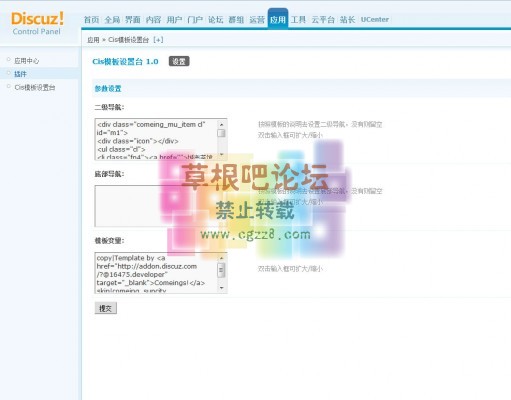
Task: Click down arrow of 二级导航 scrollbar
Action: click(222, 155)
